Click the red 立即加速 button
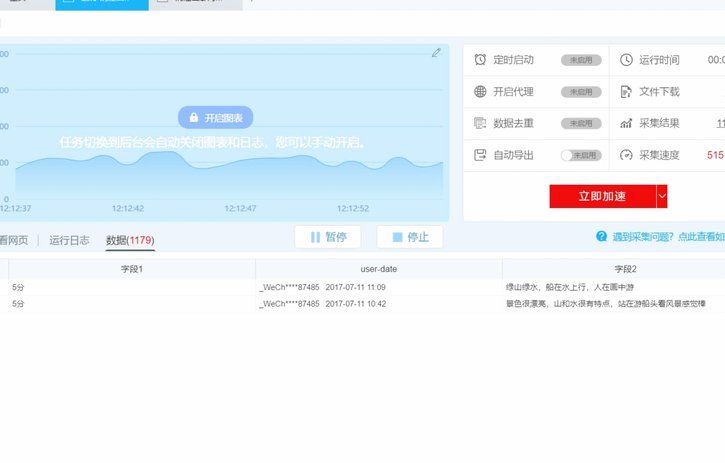Image resolution: width=725 pixels, height=463 pixels. [x=602, y=196]
